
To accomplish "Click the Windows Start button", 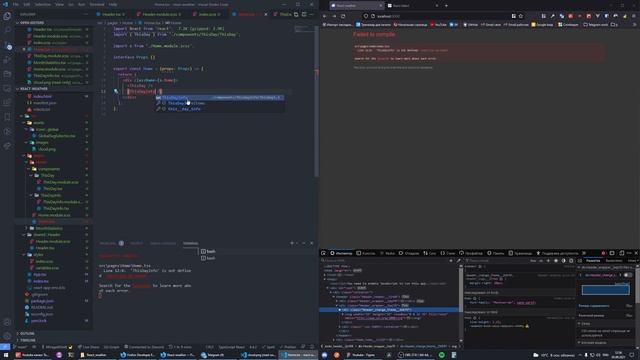I will tap(5, 355).
